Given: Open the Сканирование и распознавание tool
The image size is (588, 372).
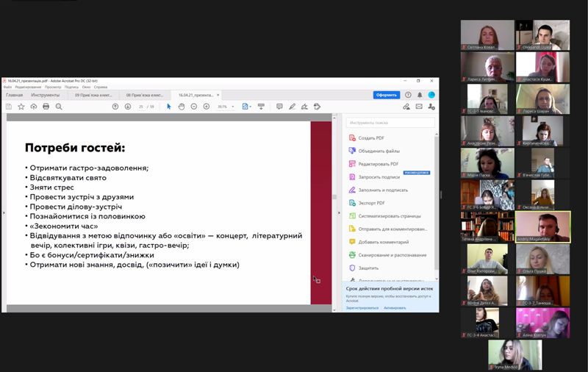Looking at the screenshot, I should [x=392, y=255].
